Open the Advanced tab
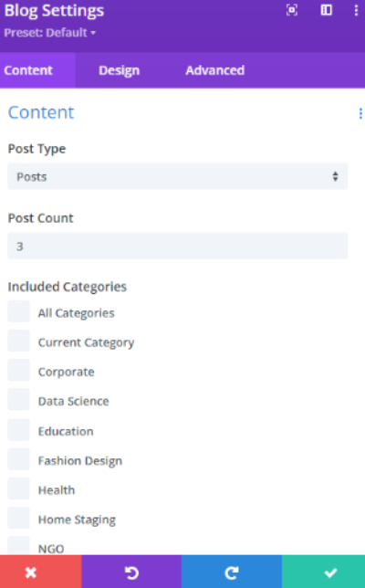Image resolution: width=365 pixels, height=588 pixels. tap(215, 70)
